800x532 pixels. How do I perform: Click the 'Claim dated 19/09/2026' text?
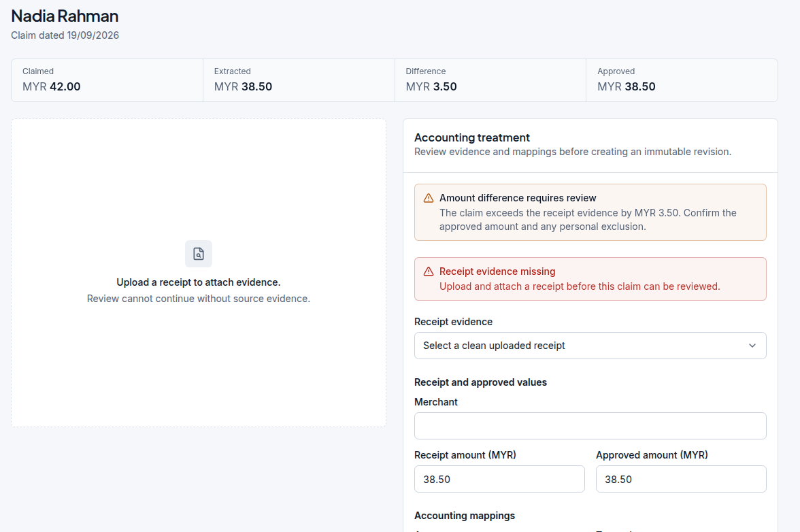click(65, 35)
